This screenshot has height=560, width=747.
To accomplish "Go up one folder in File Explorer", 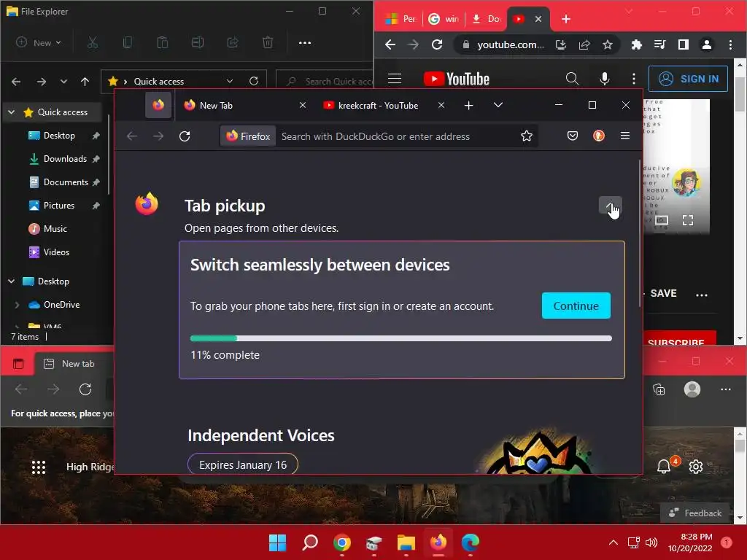I will (x=85, y=82).
